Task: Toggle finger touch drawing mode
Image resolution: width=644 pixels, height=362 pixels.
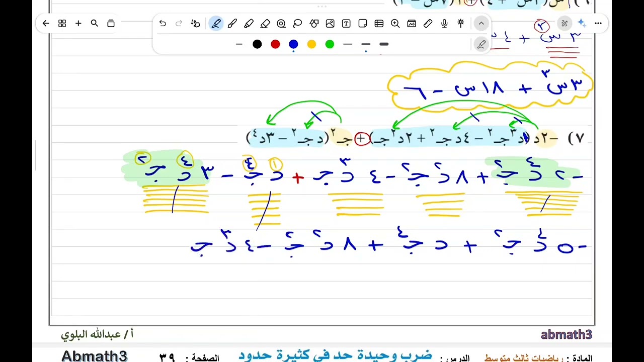Action: pos(196,23)
